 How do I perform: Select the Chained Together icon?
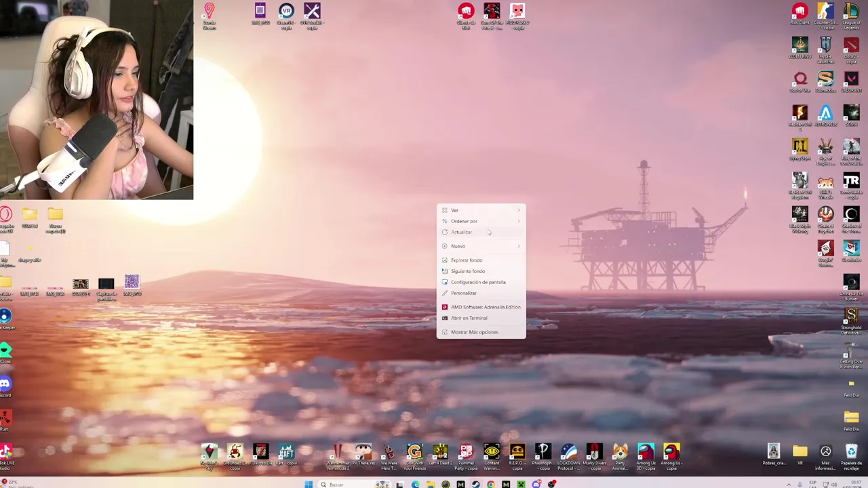click(x=825, y=219)
